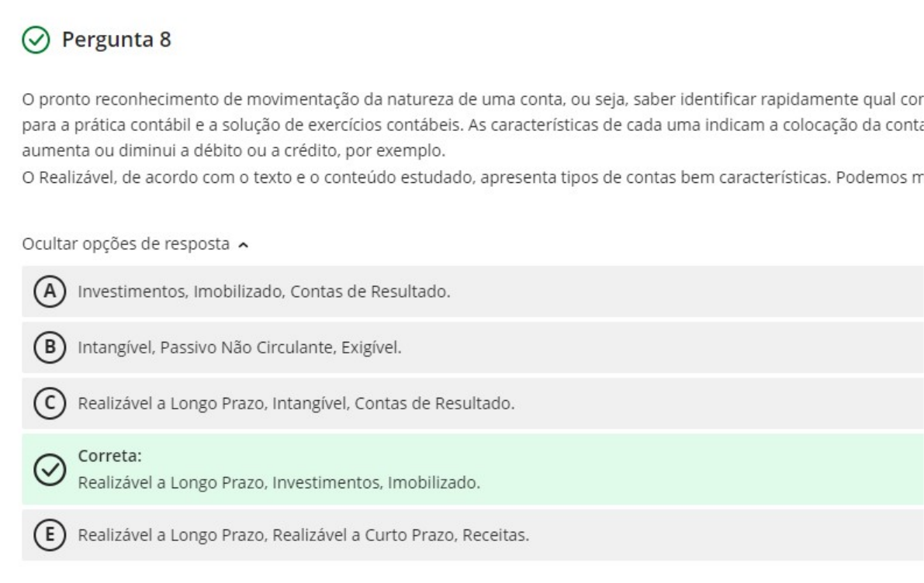Collapse answers via the chevron arrow
This screenshot has height=583, width=924.
pos(245,245)
